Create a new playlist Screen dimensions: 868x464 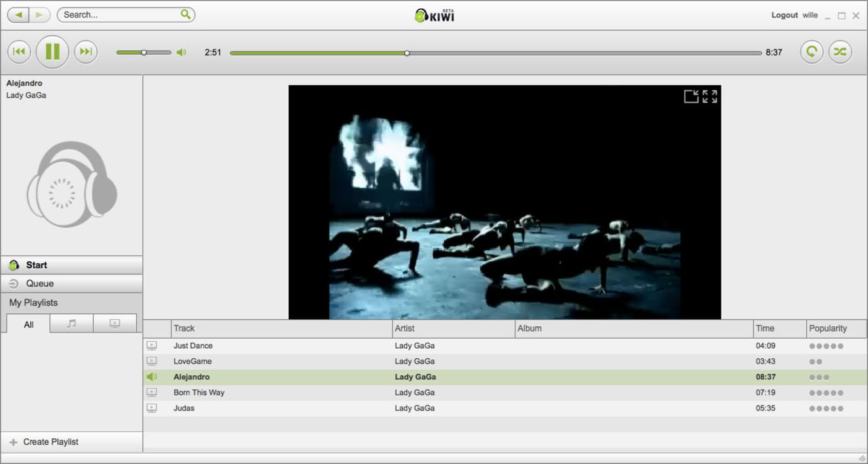[x=50, y=442]
